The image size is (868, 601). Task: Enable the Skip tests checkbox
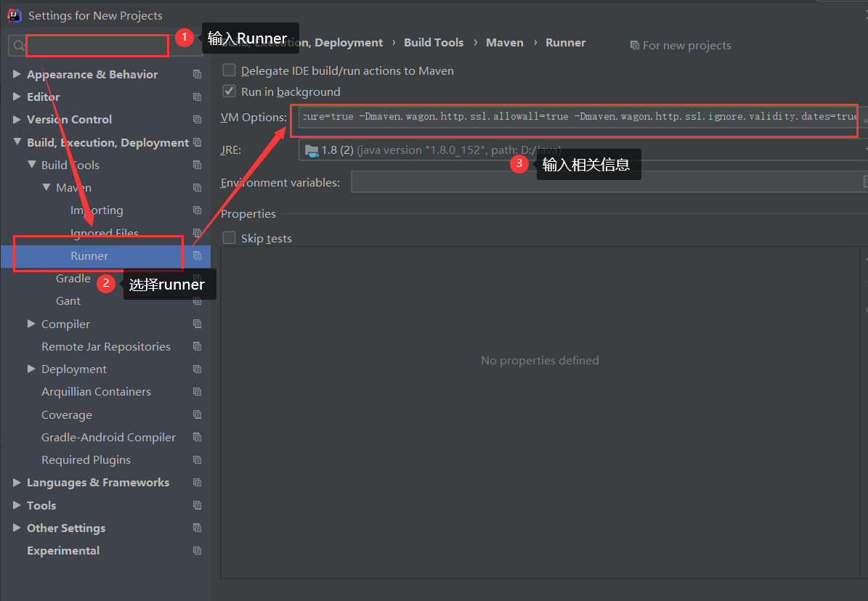(230, 238)
